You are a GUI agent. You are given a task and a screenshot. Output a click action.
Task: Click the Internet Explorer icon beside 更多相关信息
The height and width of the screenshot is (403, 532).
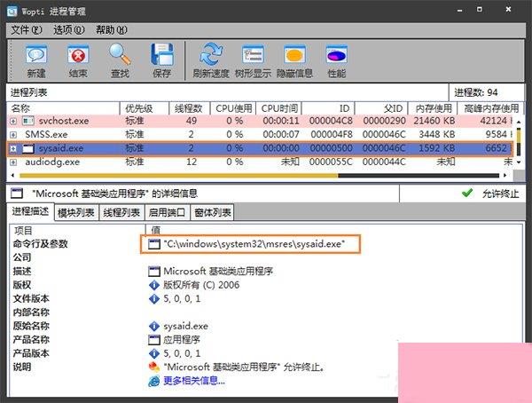coord(154,381)
